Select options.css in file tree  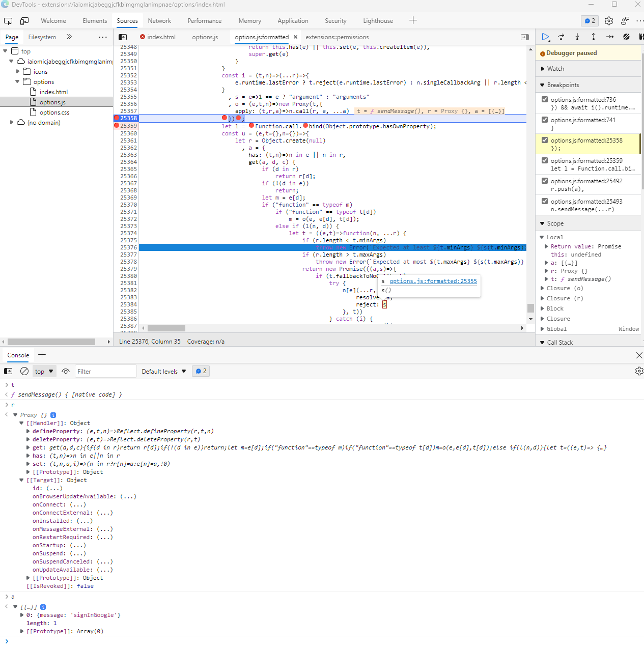(54, 112)
